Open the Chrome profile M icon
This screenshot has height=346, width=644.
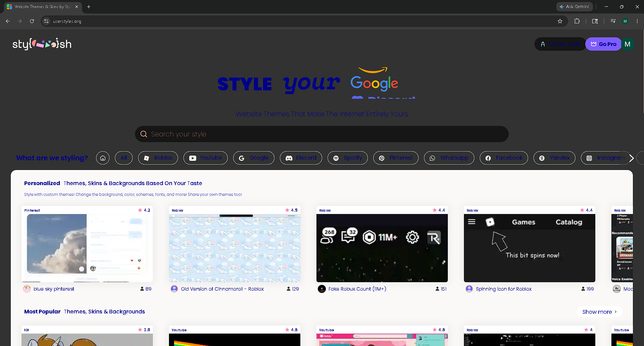coord(625,21)
